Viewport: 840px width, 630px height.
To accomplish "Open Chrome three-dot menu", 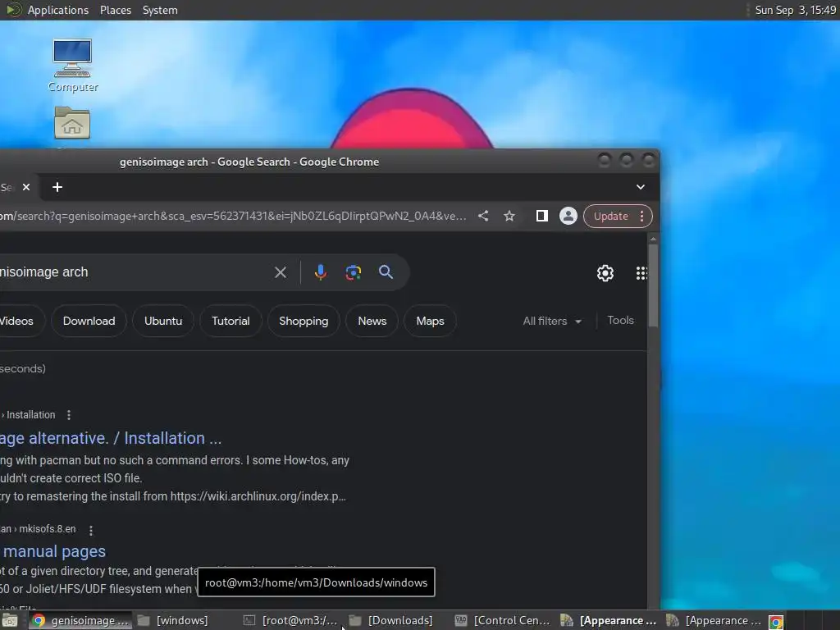I will [641, 217].
